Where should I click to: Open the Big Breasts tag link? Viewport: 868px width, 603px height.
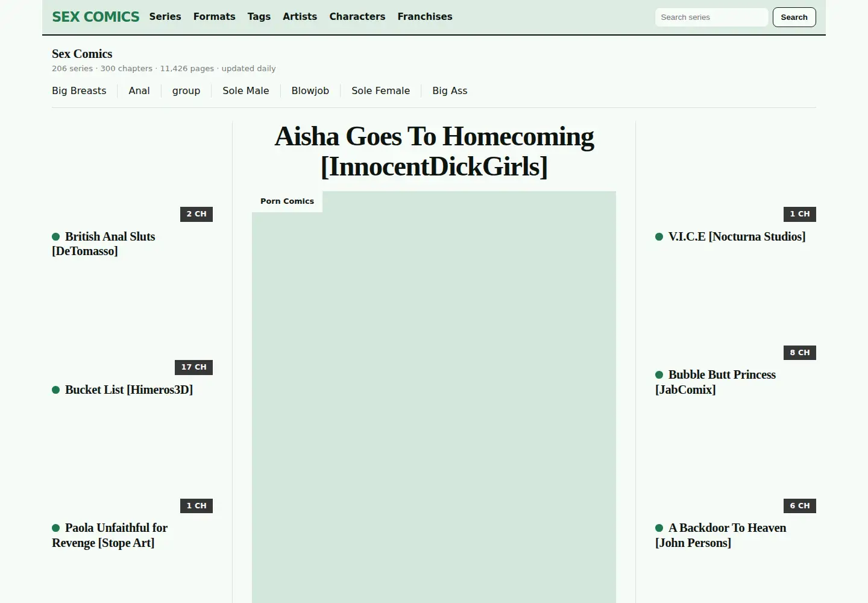tap(79, 90)
